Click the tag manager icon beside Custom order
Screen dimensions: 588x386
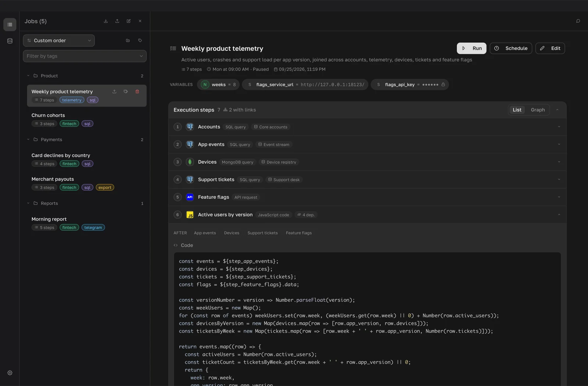click(x=140, y=40)
